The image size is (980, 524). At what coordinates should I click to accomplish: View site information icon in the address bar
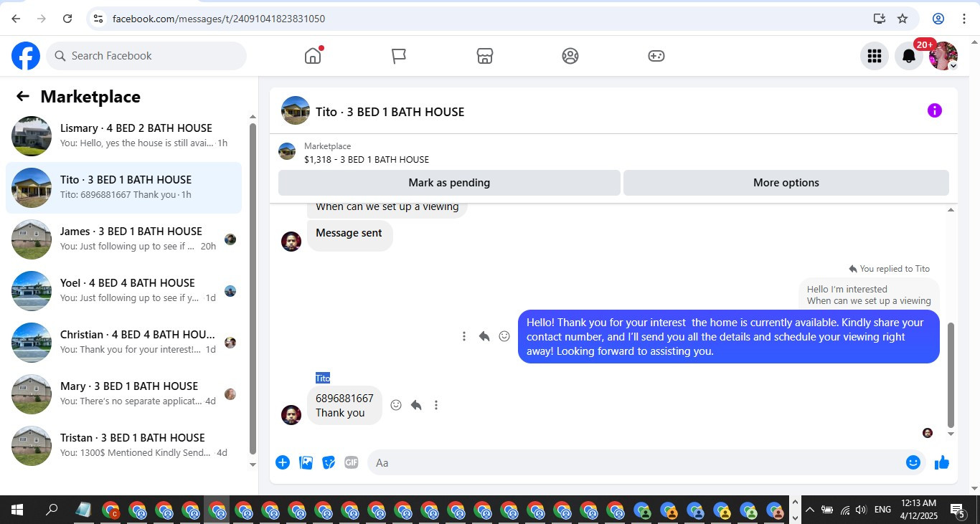[x=98, y=19]
